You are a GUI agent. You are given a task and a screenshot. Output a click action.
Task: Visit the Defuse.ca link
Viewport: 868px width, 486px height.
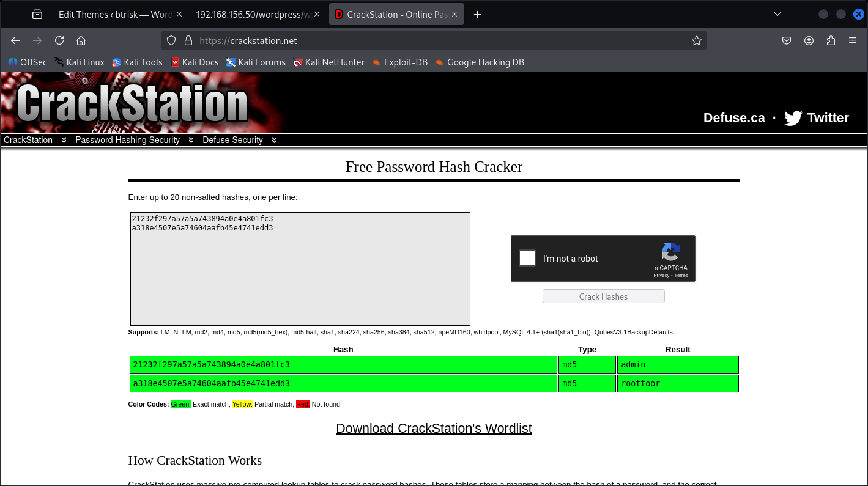pos(734,118)
